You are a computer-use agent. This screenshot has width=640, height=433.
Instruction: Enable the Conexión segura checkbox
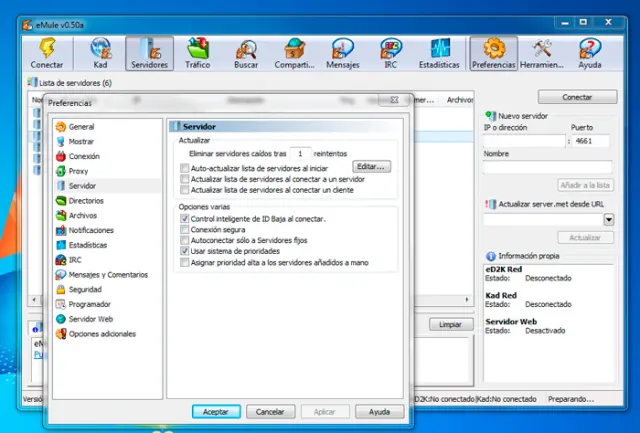(x=184, y=229)
